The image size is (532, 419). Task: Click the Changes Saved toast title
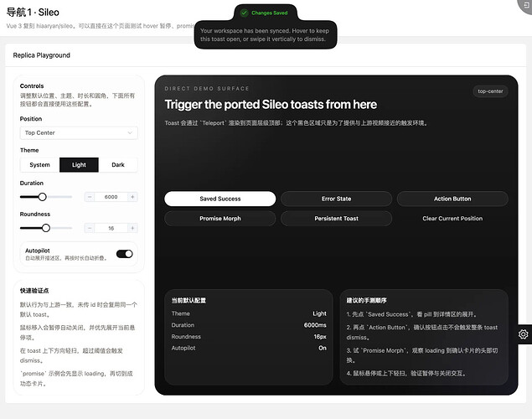[270, 13]
